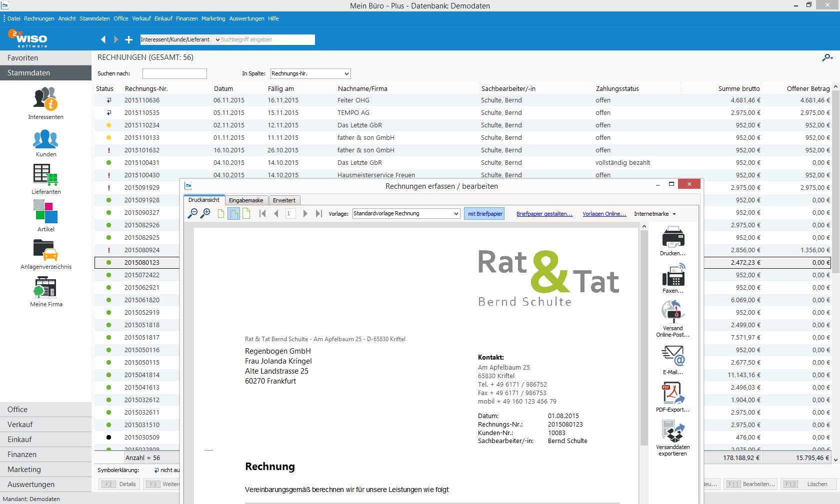Screen dimensions: 840x504
Task: Expand the 'In Spalte' column dropdown
Action: 346,74
